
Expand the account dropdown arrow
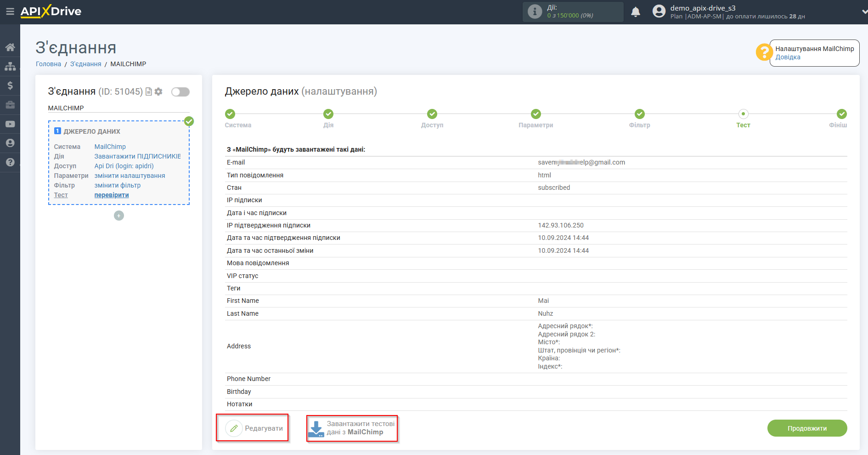(864, 11)
